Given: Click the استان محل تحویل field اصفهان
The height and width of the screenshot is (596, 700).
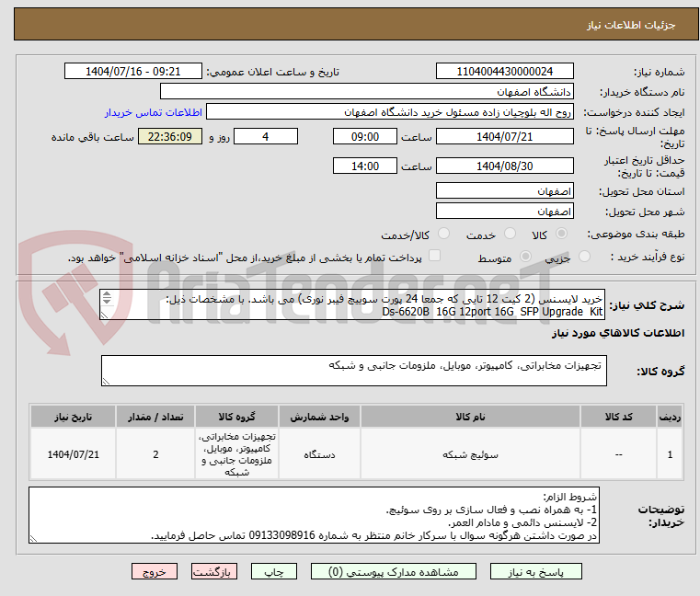Looking at the screenshot, I should pos(504,191).
